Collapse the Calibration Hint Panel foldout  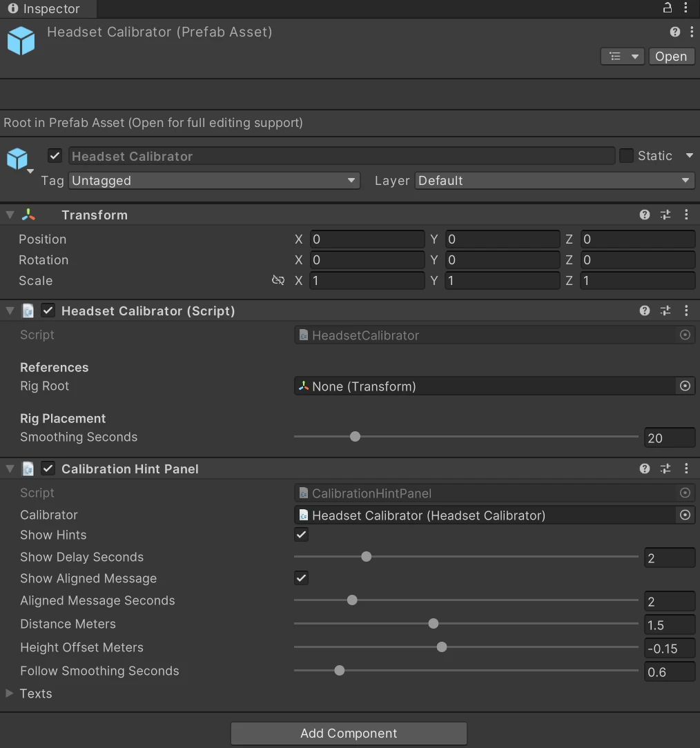coord(10,469)
